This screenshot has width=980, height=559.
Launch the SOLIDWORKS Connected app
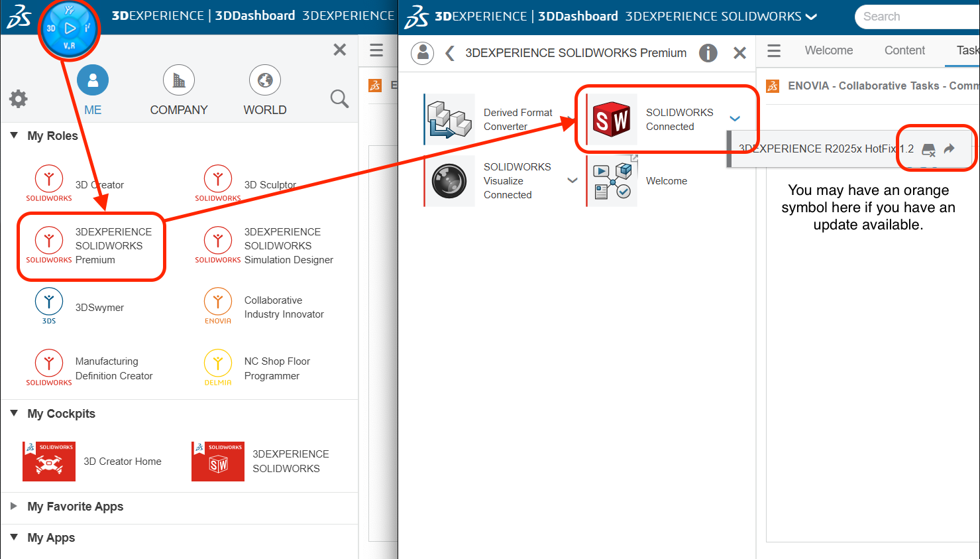(611, 119)
